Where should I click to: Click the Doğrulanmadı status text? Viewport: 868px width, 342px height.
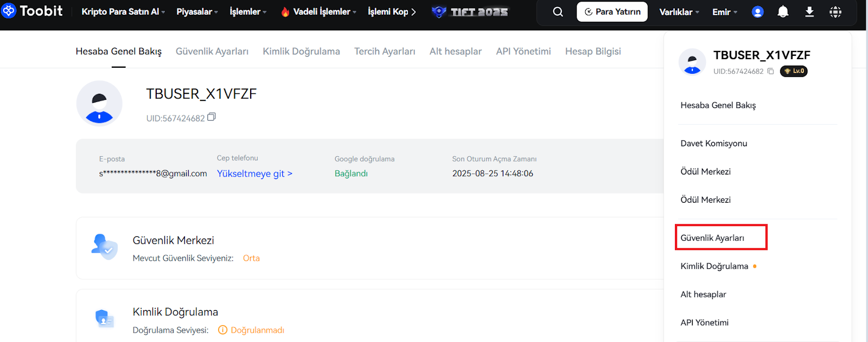257,330
